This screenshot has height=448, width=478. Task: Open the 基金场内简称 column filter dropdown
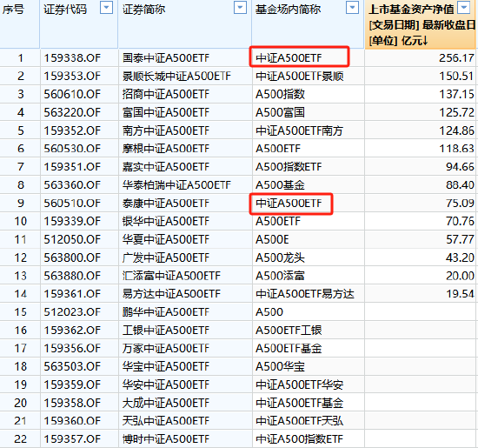352,8
